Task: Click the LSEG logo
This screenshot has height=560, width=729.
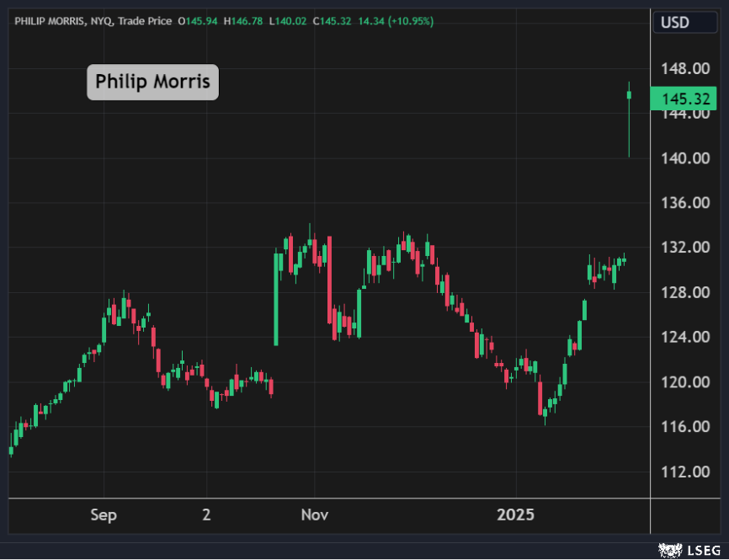Action: (690, 551)
